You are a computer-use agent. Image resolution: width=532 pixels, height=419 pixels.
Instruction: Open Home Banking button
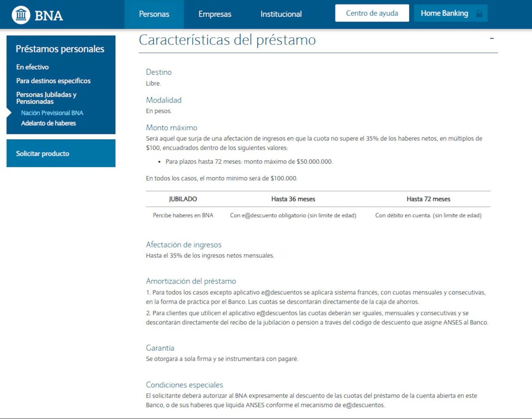(451, 13)
